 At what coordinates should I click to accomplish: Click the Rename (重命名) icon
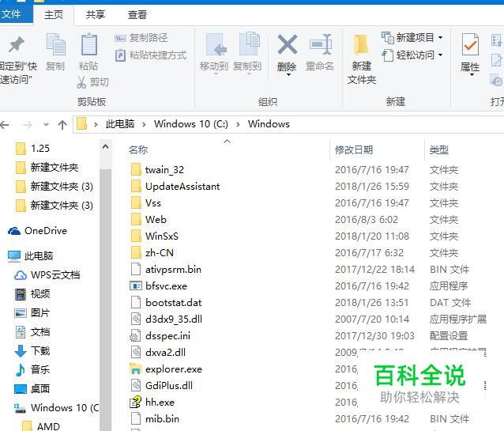coord(320,44)
